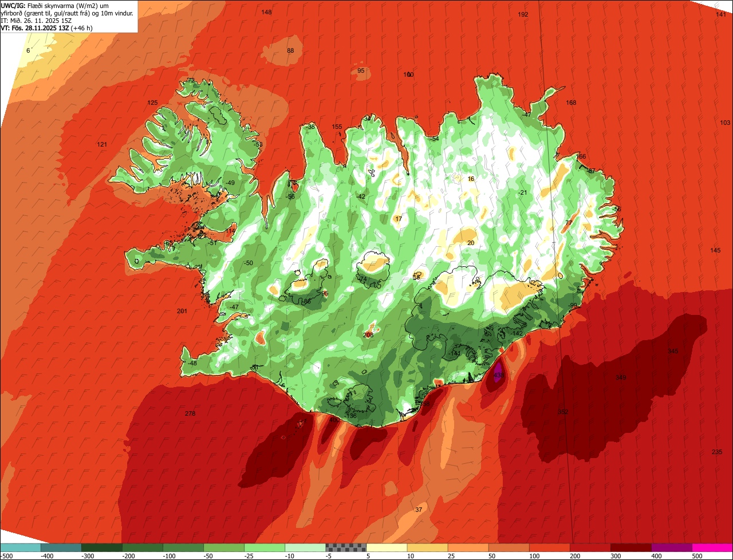The image size is (733, 560).
Task: Click the magenta legend swatch above 500
Action: (x=712, y=547)
